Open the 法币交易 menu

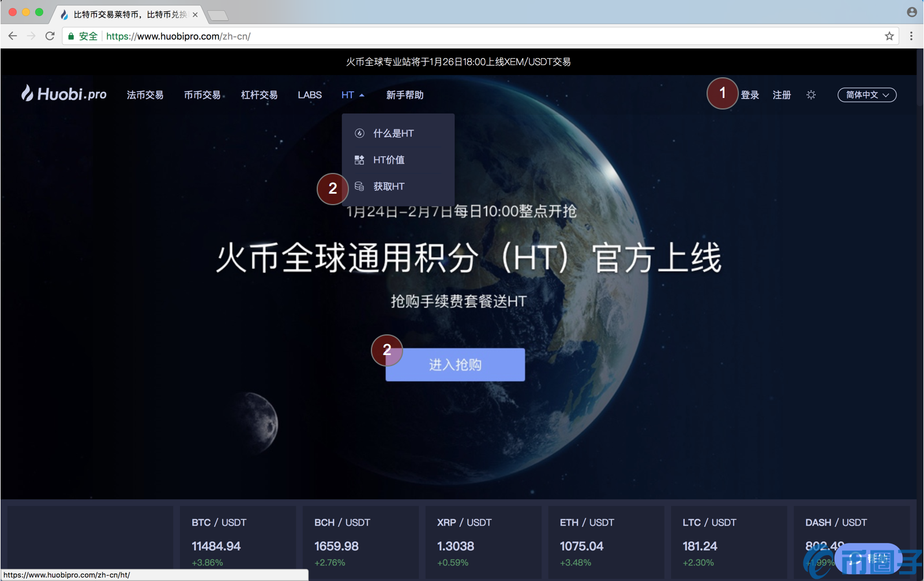coord(145,95)
